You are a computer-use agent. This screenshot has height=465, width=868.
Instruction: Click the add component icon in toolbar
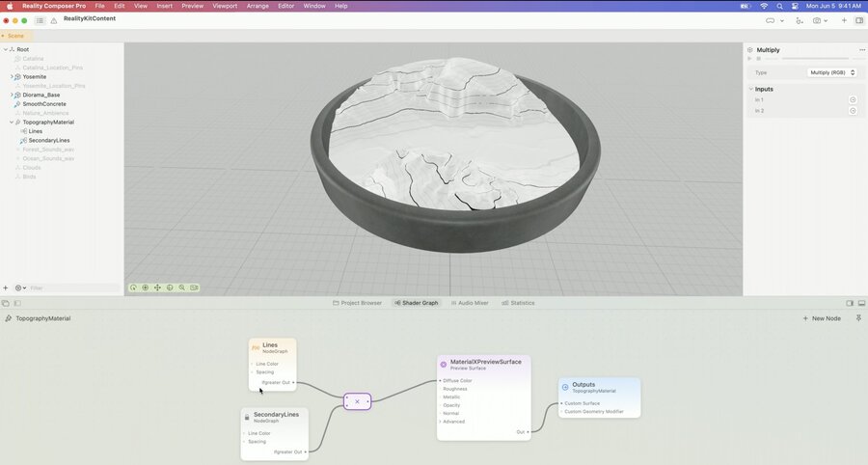(x=800, y=20)
